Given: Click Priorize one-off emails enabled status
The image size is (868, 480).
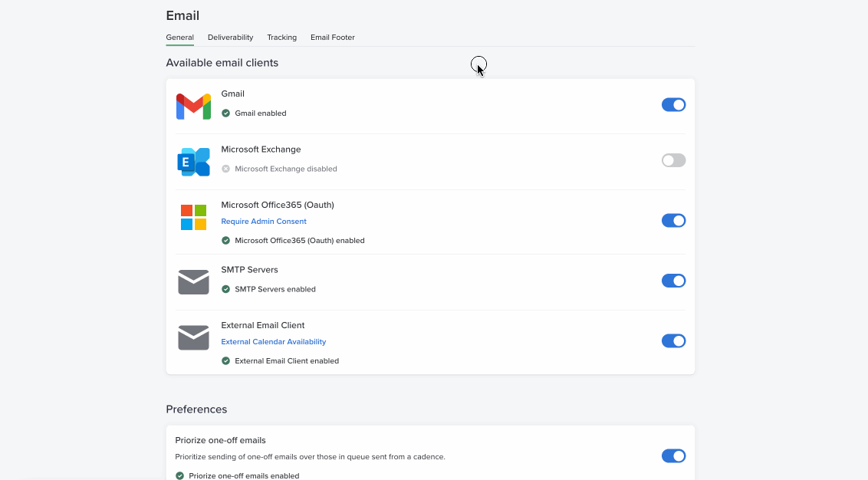Looking at the screenshot, I should click(244, 475).
